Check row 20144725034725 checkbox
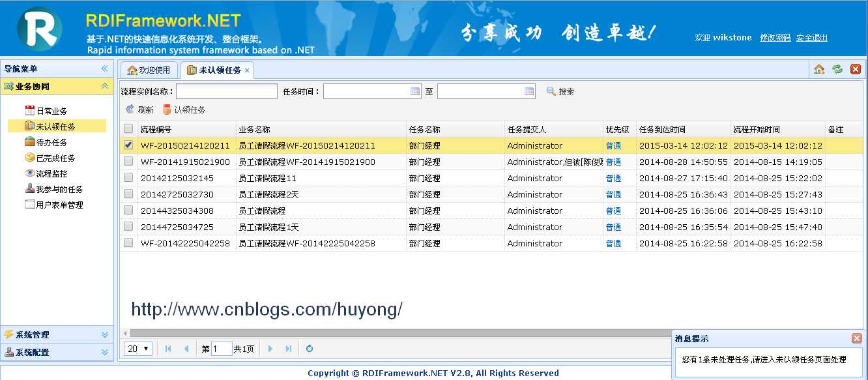 coord(128,227)
